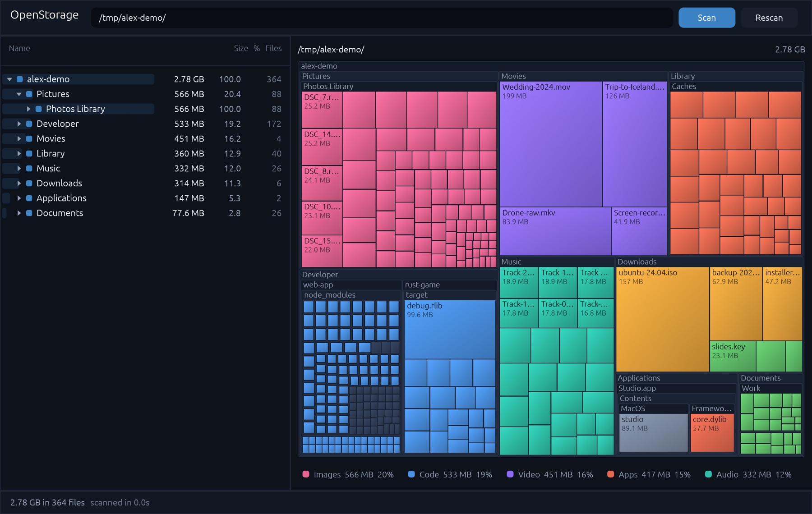The image size is (812, 514).
Task: Expand the Photos Library folder arrow
Action: (28, 109)
